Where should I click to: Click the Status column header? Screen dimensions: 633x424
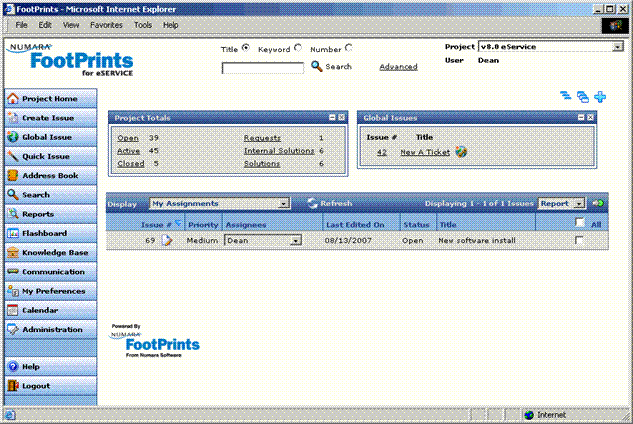(416, 225)
